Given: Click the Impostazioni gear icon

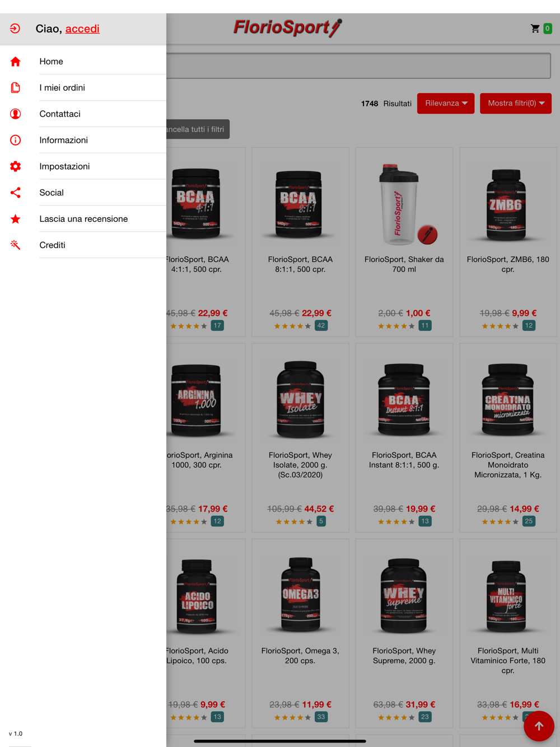Looking at the screenshot, I should coord(16,166).
